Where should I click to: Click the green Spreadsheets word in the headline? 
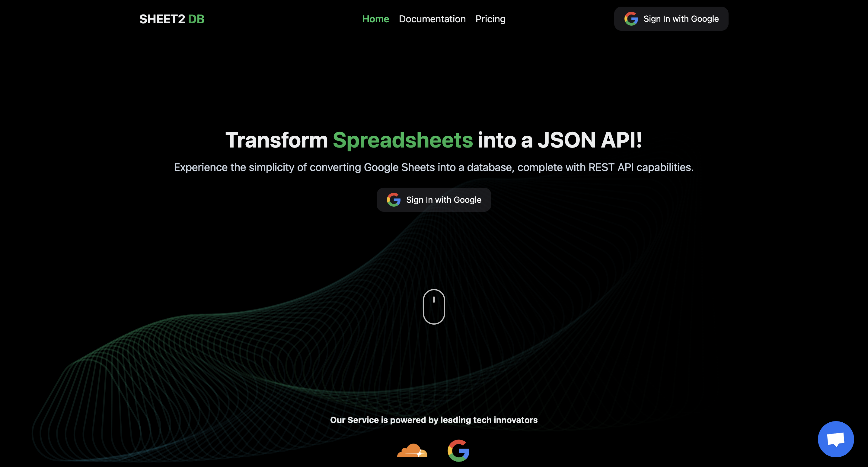pos(403,140)
